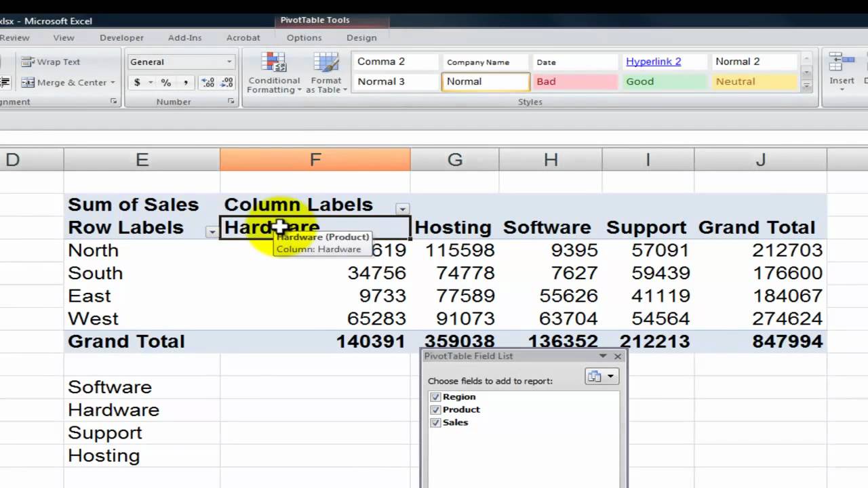868x488 pixels.
Task: Open Format as Table gallery
Action: (326, 74)
